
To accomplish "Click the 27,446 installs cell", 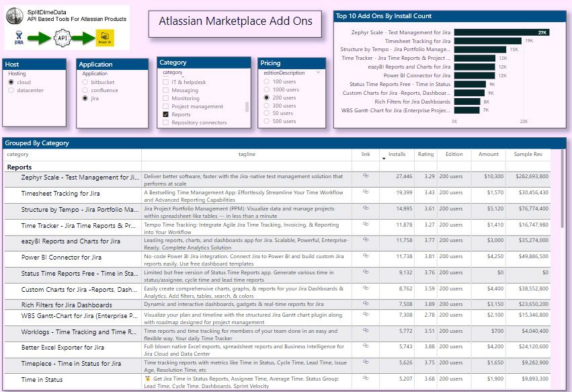I will [x=404, y=176].
